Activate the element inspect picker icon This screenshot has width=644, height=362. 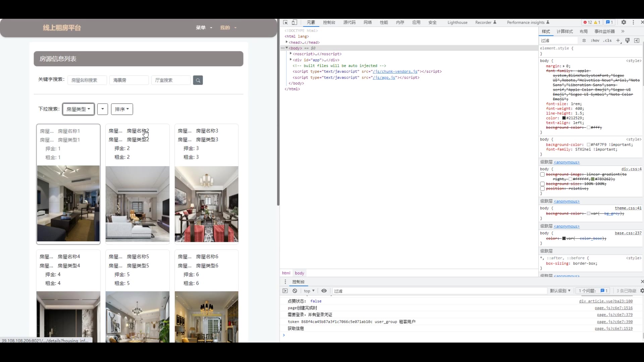point(285,22)
